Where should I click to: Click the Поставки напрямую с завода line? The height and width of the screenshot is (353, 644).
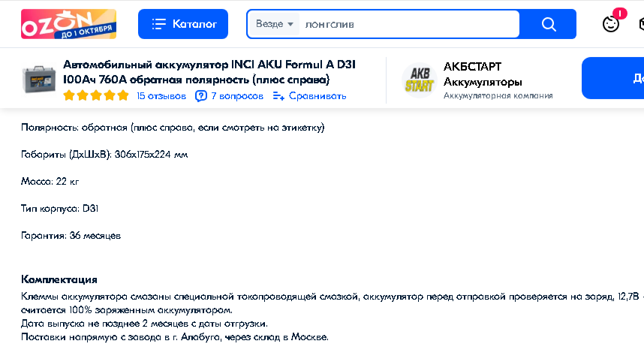point(175,337)
